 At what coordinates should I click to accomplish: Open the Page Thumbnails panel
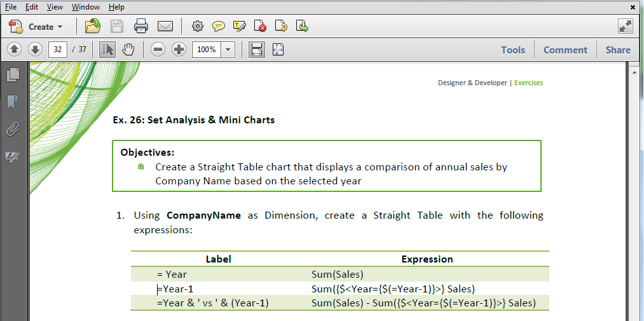[13, 75]
